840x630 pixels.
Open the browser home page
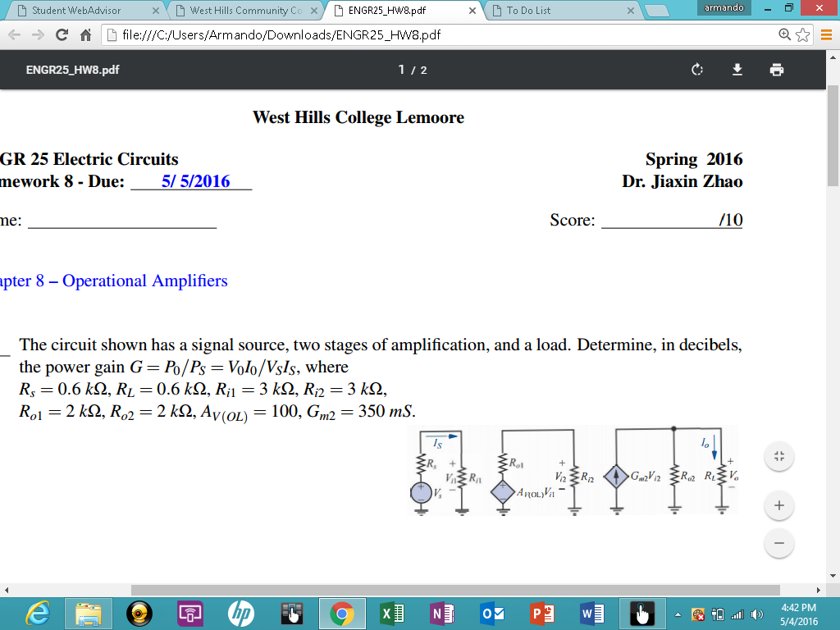85,35
